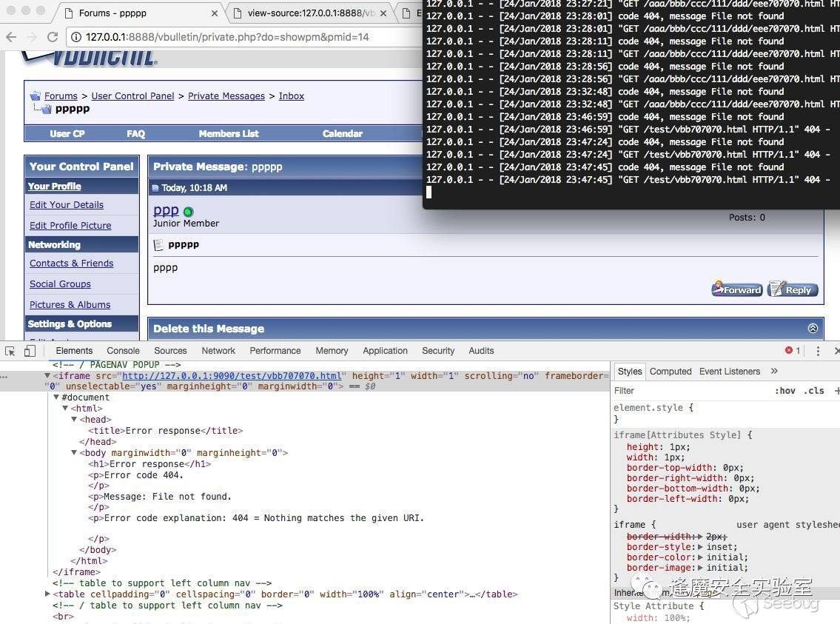Show more Styles pane tabs via chevron
840x624 pixels.
pyautogui.click(x=774, y=372)
